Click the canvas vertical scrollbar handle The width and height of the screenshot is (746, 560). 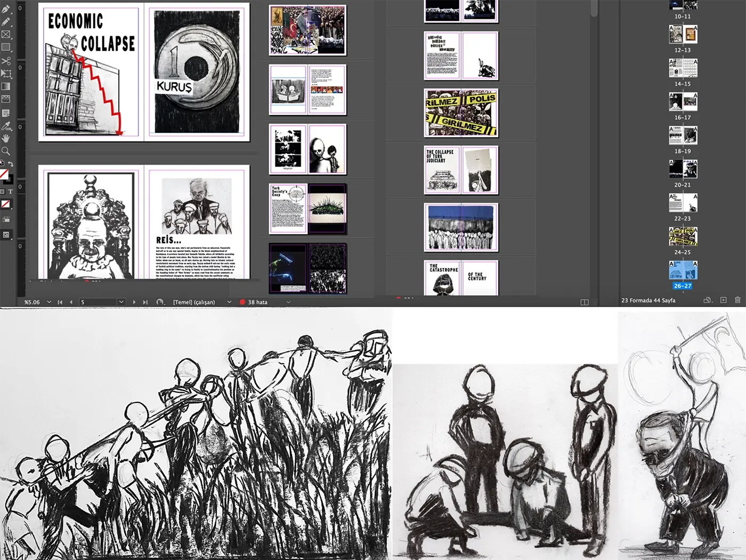tap(594, 9)
